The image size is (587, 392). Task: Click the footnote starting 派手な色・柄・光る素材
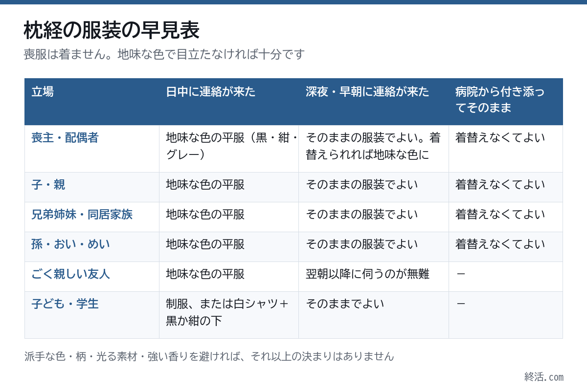point(209,356)
